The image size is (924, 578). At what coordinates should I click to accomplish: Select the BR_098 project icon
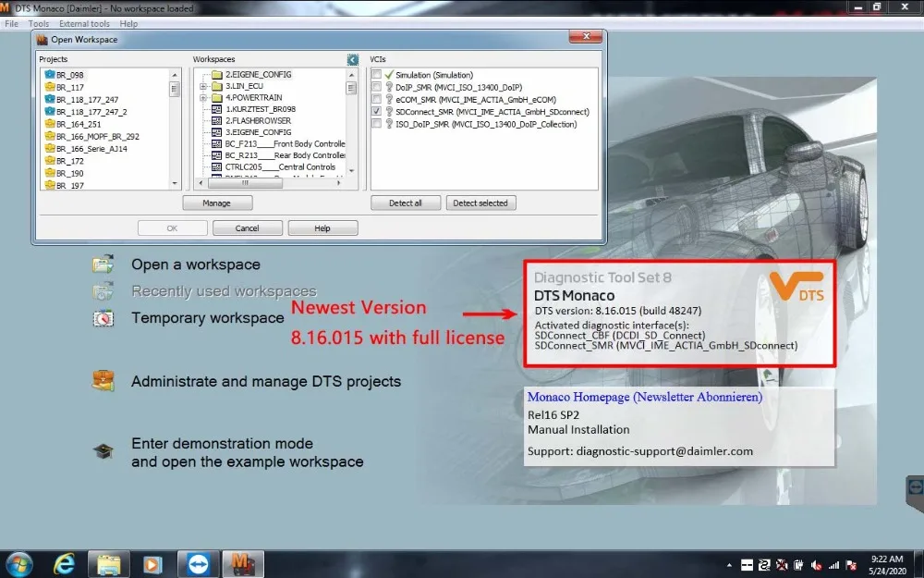point(50,75)
